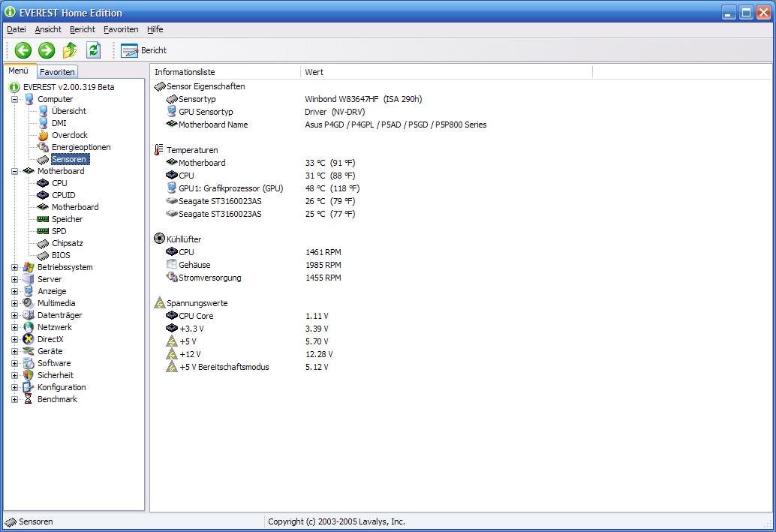776x532 pixels.
Task: Click the Benchmark hourglass icon
Action: point(29,399)
